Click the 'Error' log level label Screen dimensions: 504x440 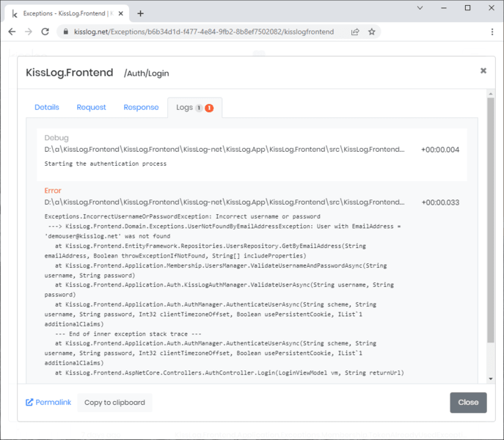tap(53, 191)
